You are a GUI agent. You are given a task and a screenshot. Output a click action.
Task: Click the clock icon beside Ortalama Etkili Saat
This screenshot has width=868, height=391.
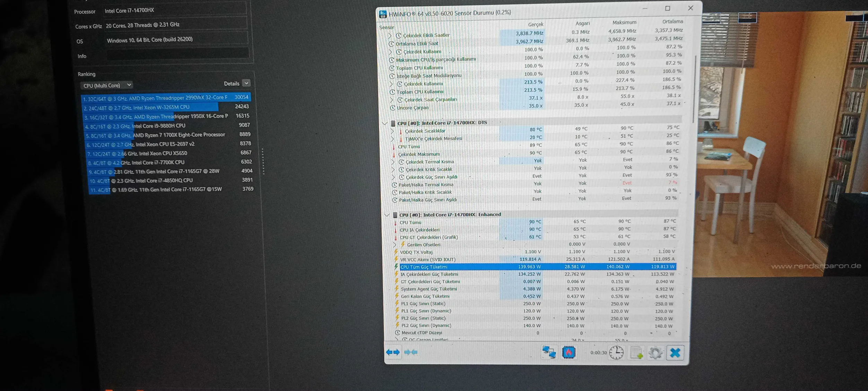[391, 44]
